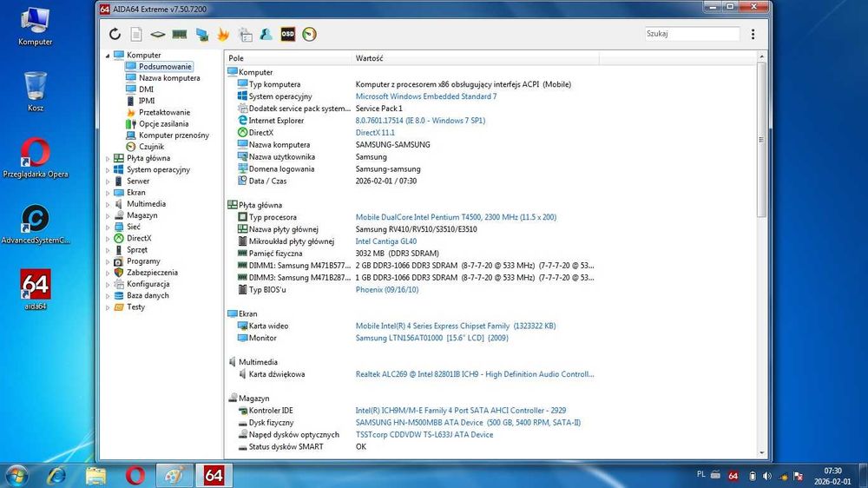Open the aida64 desktop shortcut
The image size is (868, 488).
(36, 290)
